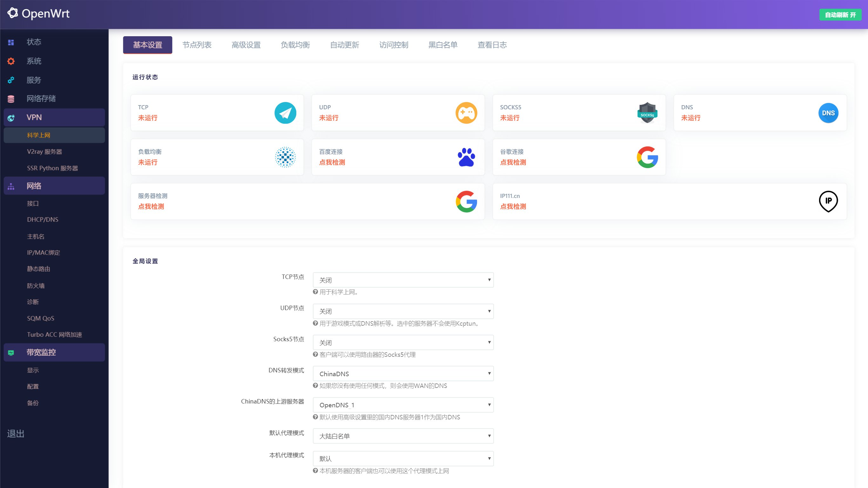The image size is (868, 488).
Task: Click the 状态 sidebar icon
Action: pyautogui.click(x=11, y=42)
